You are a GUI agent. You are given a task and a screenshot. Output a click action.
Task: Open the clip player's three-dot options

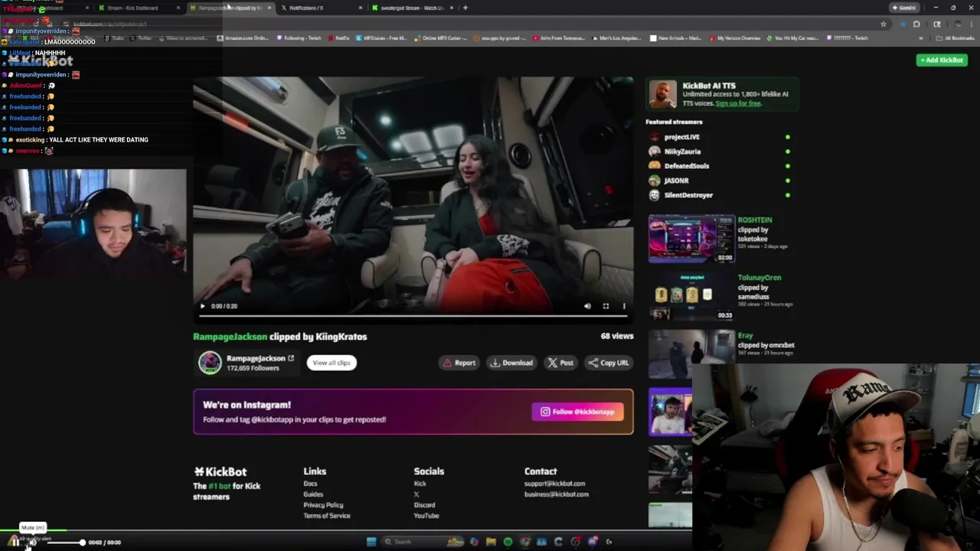coord(624,306)
